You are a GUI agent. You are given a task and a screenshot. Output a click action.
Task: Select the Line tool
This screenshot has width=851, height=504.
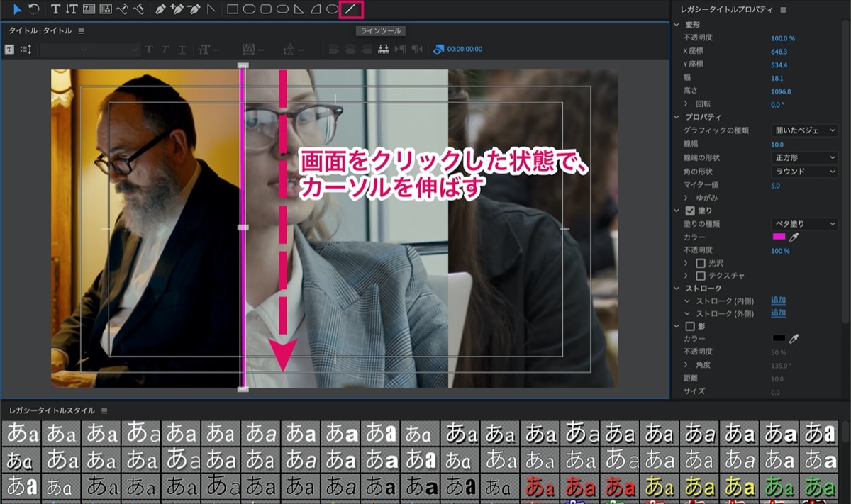pos(351,9)
